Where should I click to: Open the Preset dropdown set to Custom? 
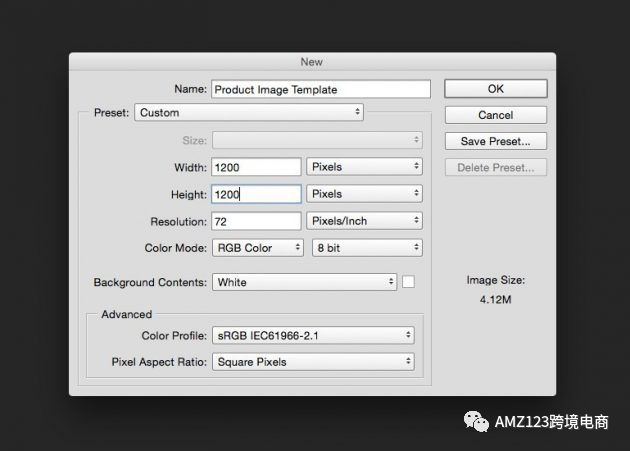tap(249, 113)
